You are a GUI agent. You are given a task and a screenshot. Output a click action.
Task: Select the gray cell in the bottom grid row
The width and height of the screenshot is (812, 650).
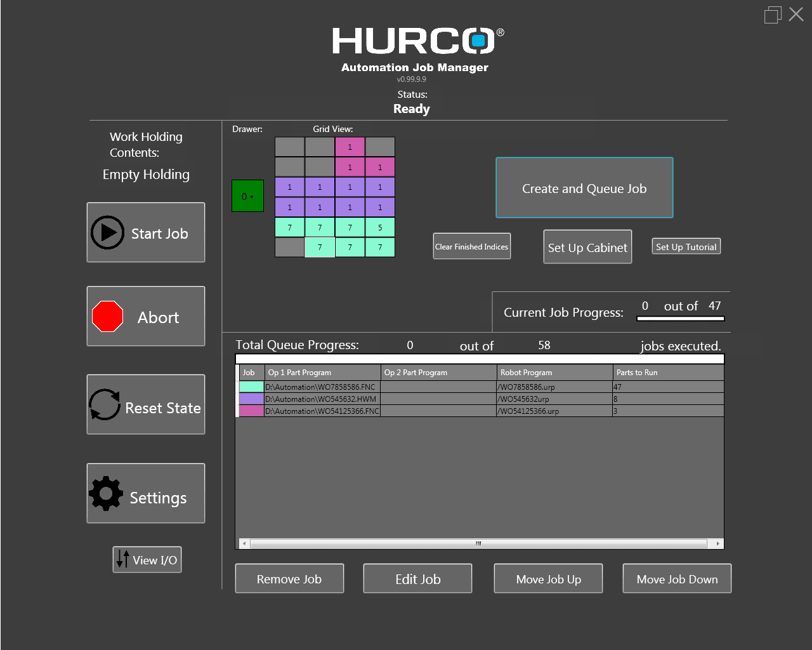pyautogui.click(x=290, y=247)
